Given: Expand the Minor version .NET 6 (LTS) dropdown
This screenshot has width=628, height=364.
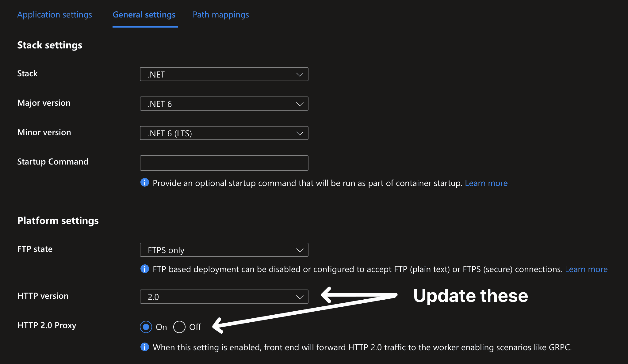Looking at the screenshot, I should click(x=224, y=133).
